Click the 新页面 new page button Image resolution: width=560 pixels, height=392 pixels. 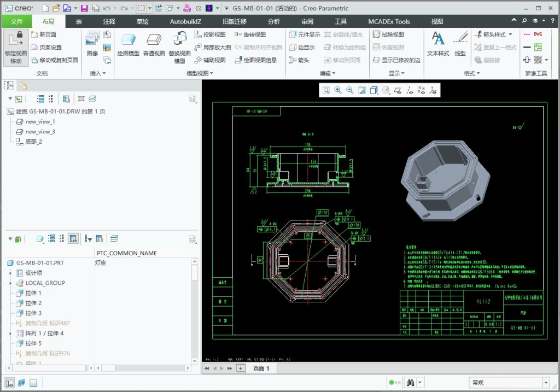44,34
